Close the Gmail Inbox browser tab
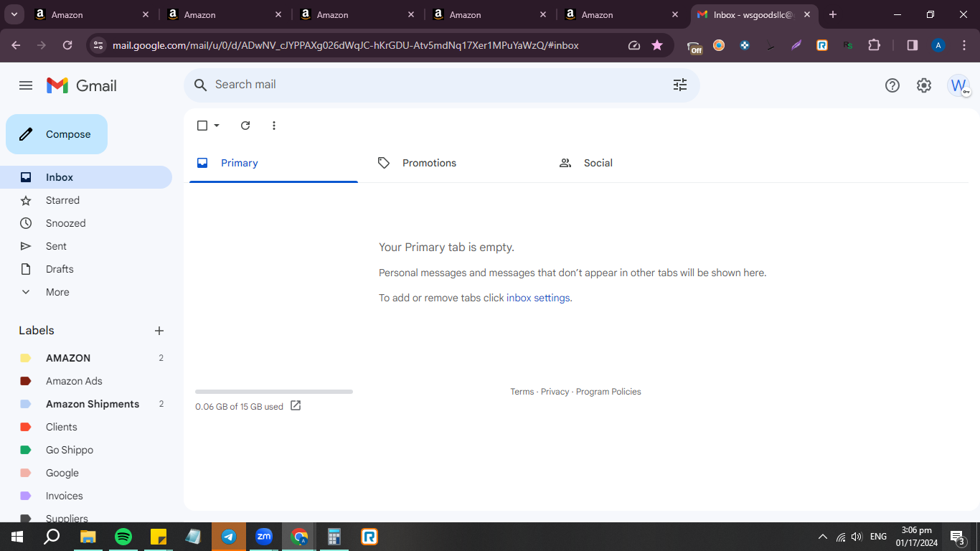 coord(808,14)
